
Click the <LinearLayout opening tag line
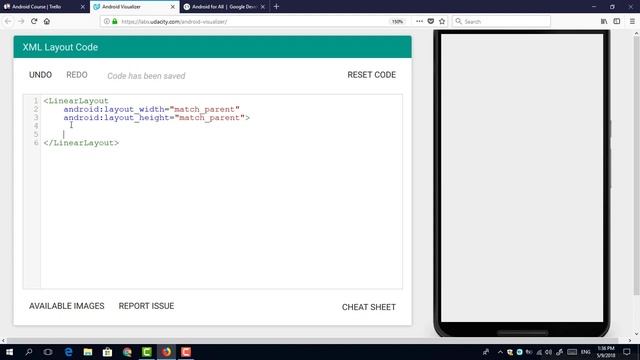pyautogui.click(x=76, y=100)
